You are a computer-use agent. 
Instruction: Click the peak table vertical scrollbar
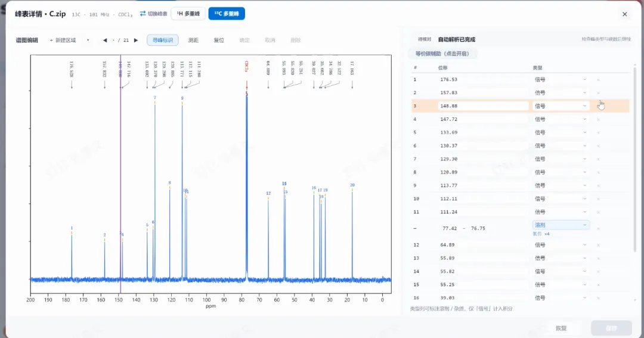(635, 160)
